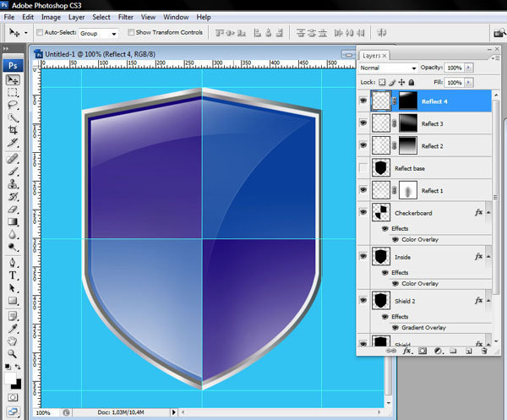Hide the Inside layer
507x420 pixels.
click(363, 257)
